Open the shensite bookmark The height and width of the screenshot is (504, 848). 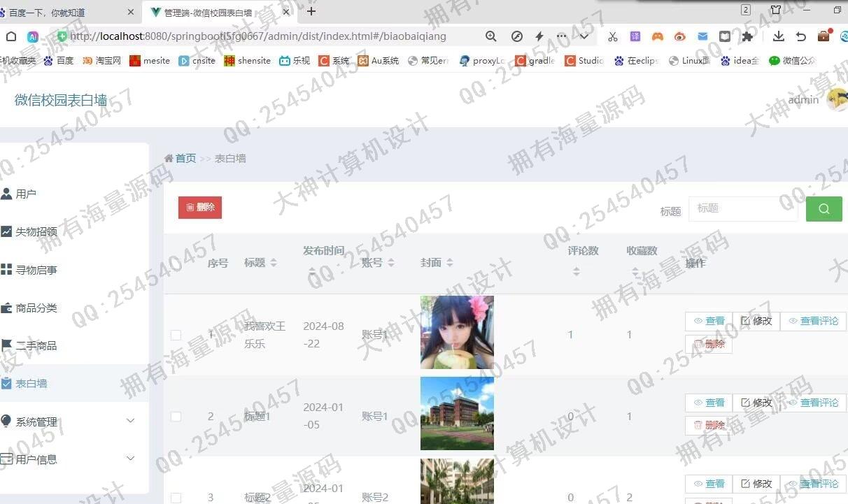(x=248, y=61)
